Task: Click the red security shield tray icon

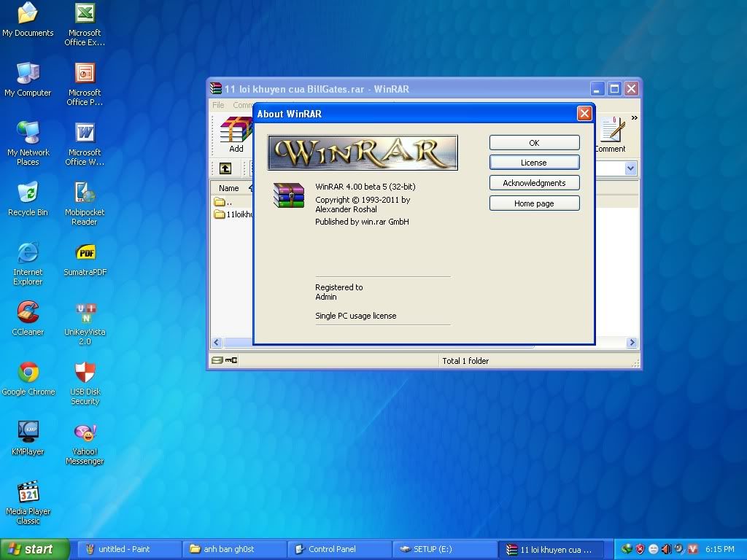Action: [x=640, y=549]
